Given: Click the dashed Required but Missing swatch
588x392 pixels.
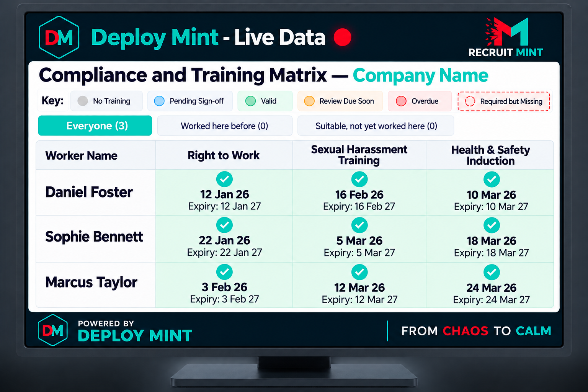Looking at the screenshot, I should tap(470, 101).
